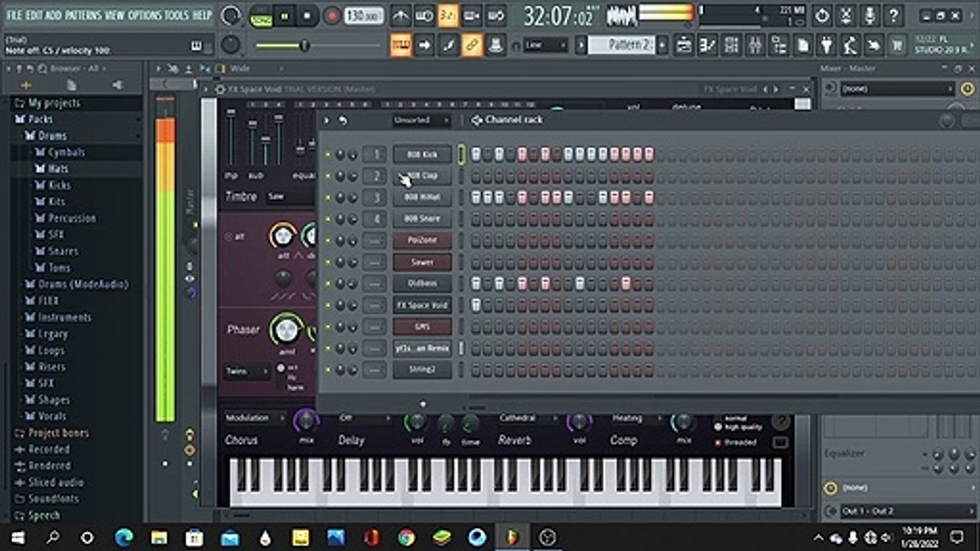Open the Playlist view icon
The image size is (980, 551).
click(x=684, y=45)
